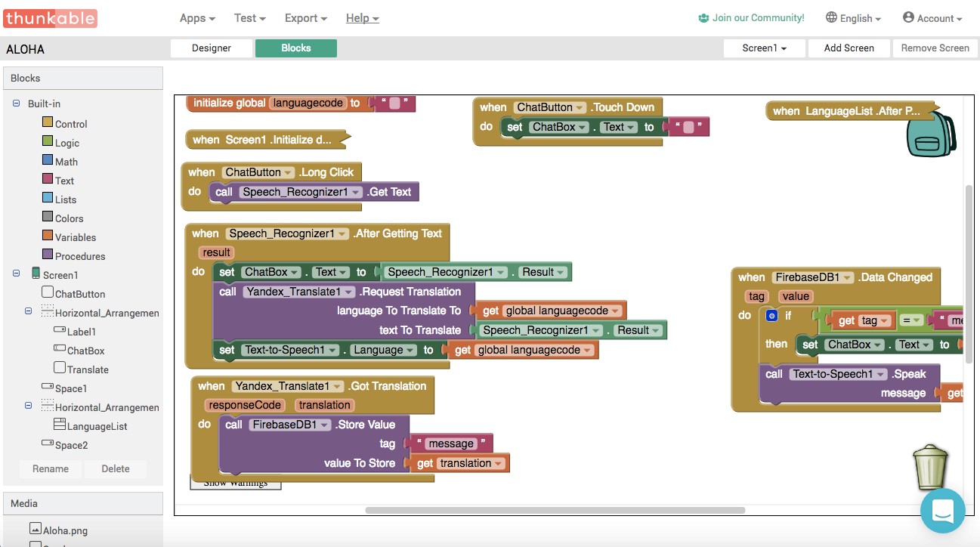Open the Account menu
The height and width of the screenshot is (547, 980).
(x=932, y=18)
